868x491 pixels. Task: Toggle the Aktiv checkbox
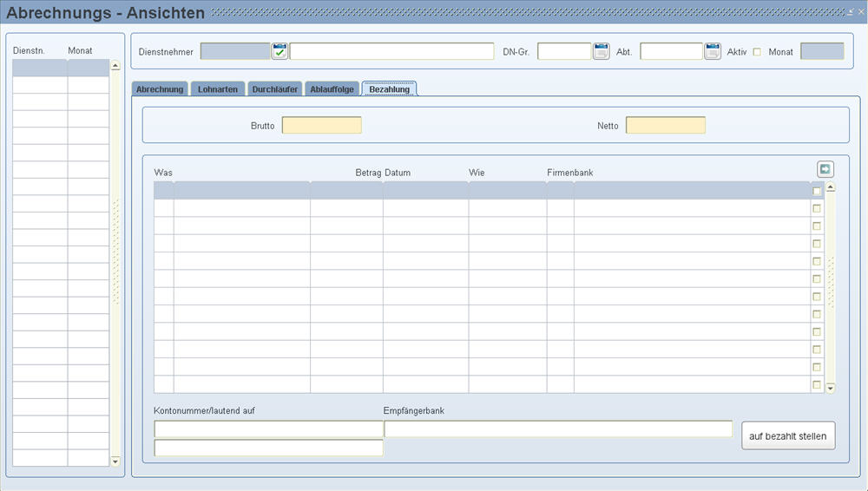click(x=757, y=52)
